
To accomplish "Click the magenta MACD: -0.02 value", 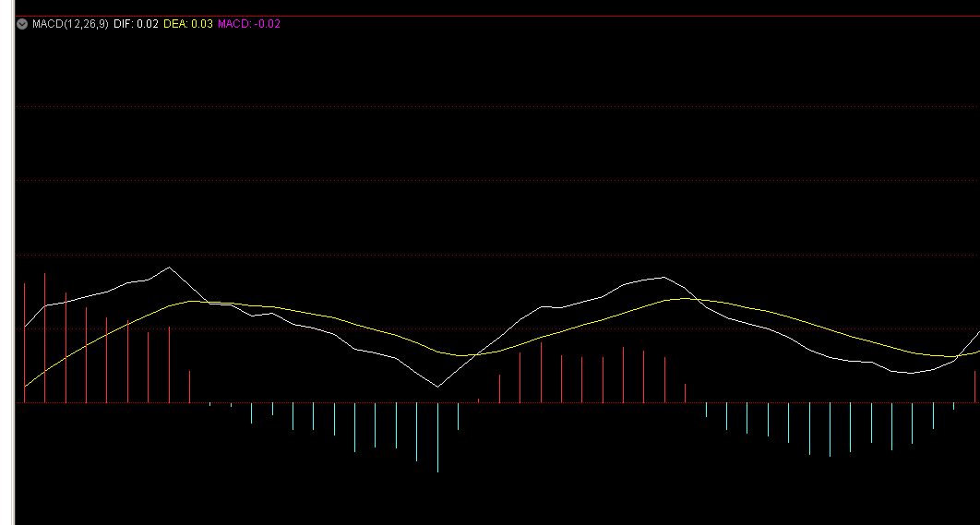I will click(x=249, y=24).
